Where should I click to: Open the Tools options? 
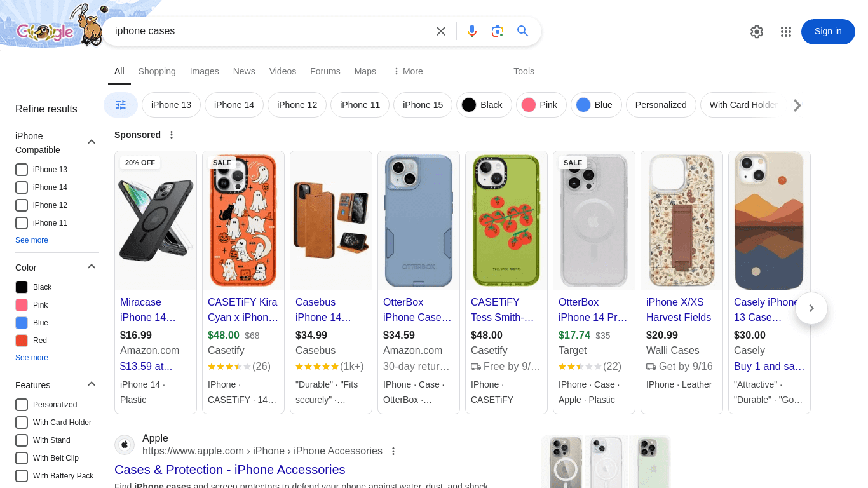[x=524, y=71]
